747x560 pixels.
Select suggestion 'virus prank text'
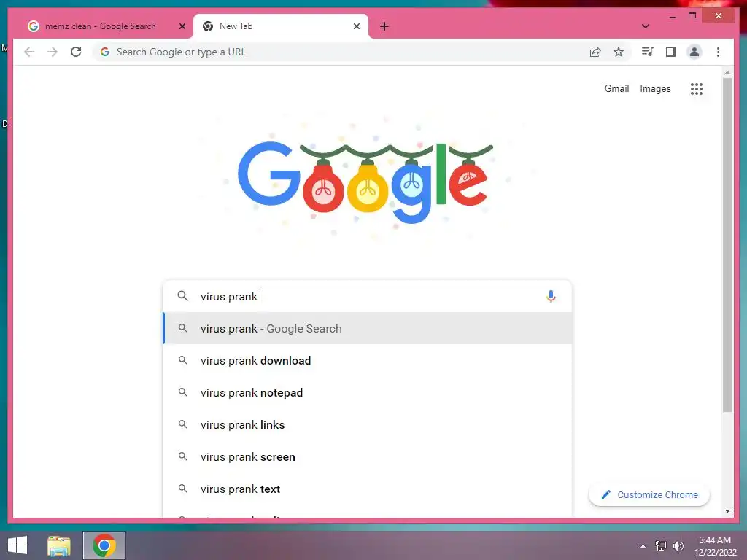click(368, 489)
